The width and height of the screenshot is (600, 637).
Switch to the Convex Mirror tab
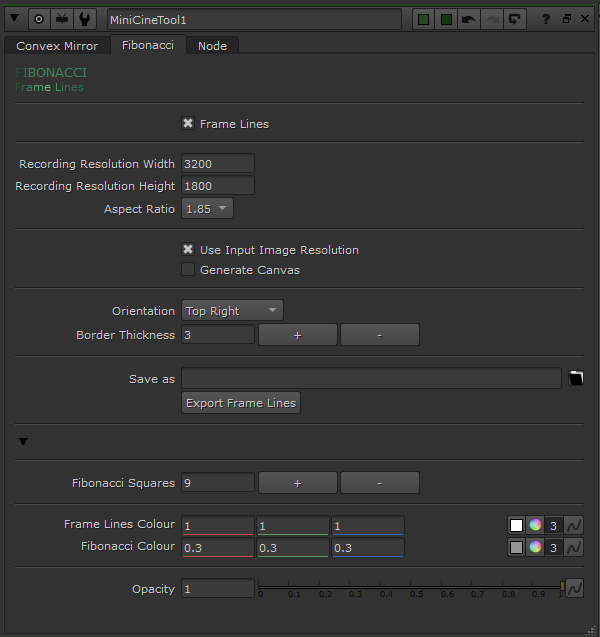[57, 46]
